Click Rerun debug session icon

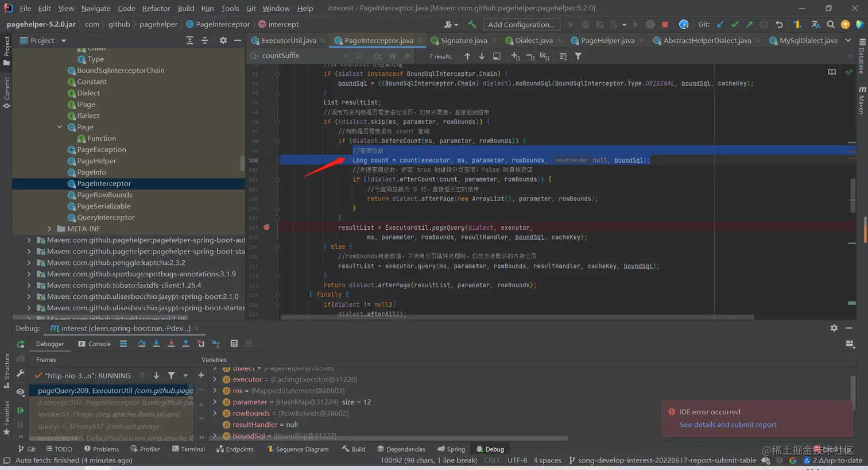click(x=21, y=344)
